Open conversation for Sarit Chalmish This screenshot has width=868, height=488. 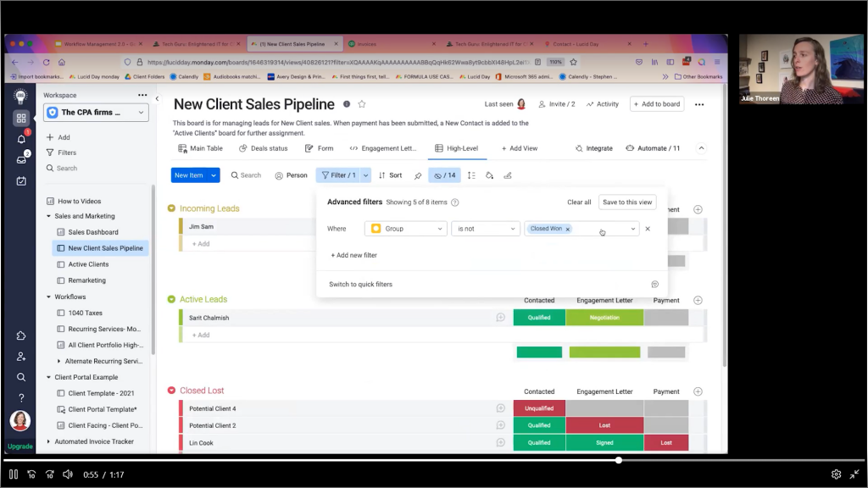pyautogui.click(x=500, y=318)
